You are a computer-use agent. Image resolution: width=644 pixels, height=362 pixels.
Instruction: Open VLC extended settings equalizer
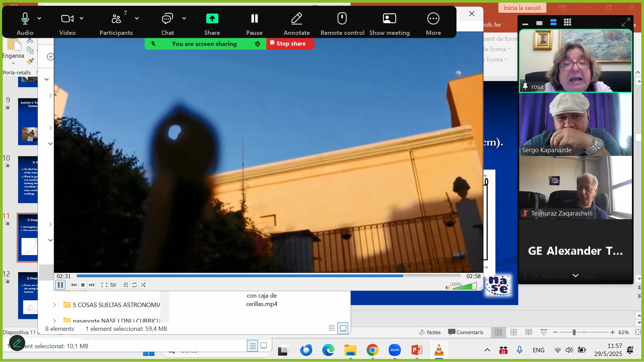click(x=113, y=285)
